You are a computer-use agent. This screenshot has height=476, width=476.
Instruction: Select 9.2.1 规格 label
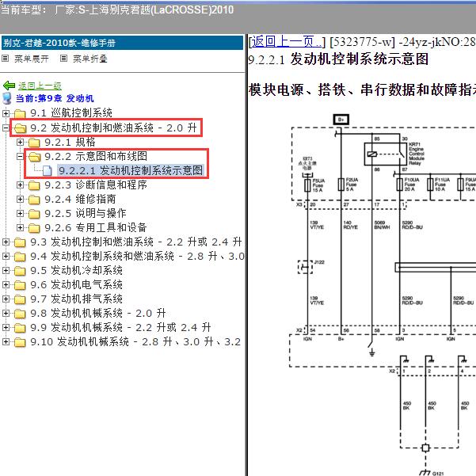70,142
